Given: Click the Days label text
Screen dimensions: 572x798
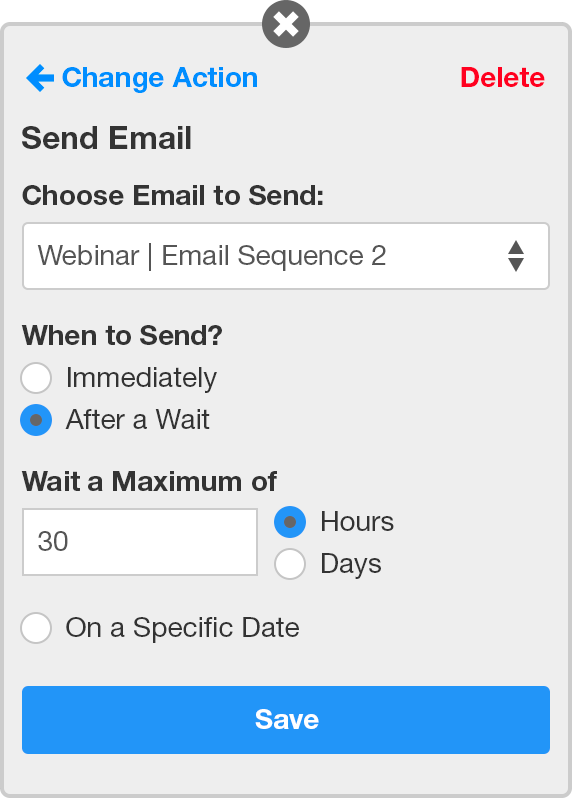Looking at the screenshot, I should click(351, 564).
